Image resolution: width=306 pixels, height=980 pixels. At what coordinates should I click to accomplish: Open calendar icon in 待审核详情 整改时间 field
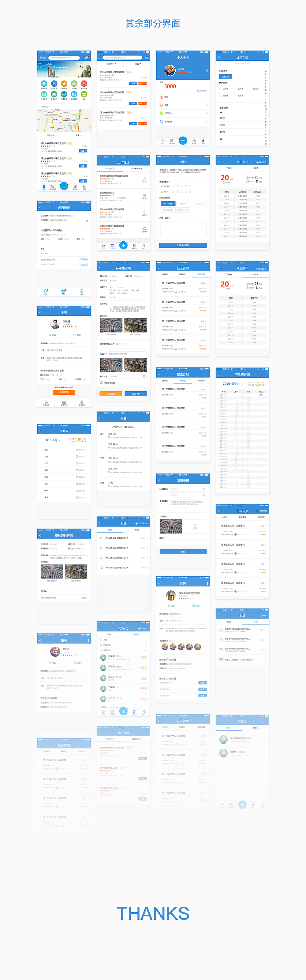click(144, 376)
